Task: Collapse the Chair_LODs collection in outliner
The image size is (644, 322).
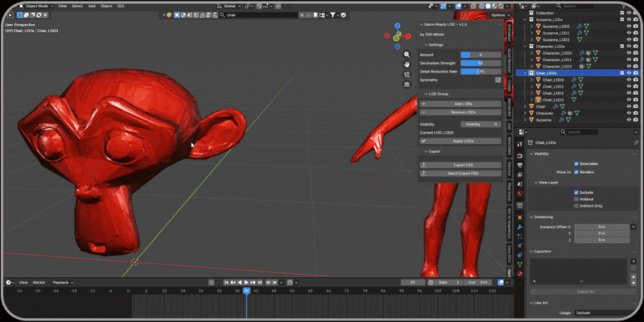Action: tap(525, 73)
